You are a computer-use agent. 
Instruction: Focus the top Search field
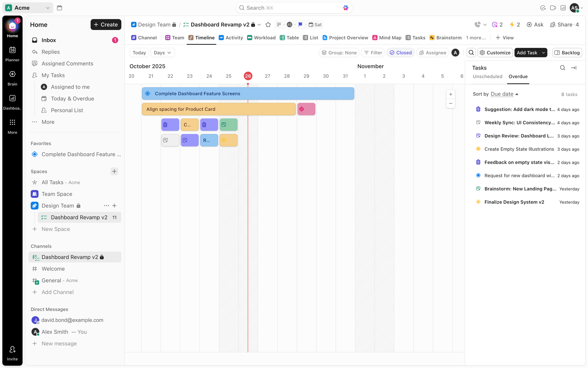click(x=294, y=8)
